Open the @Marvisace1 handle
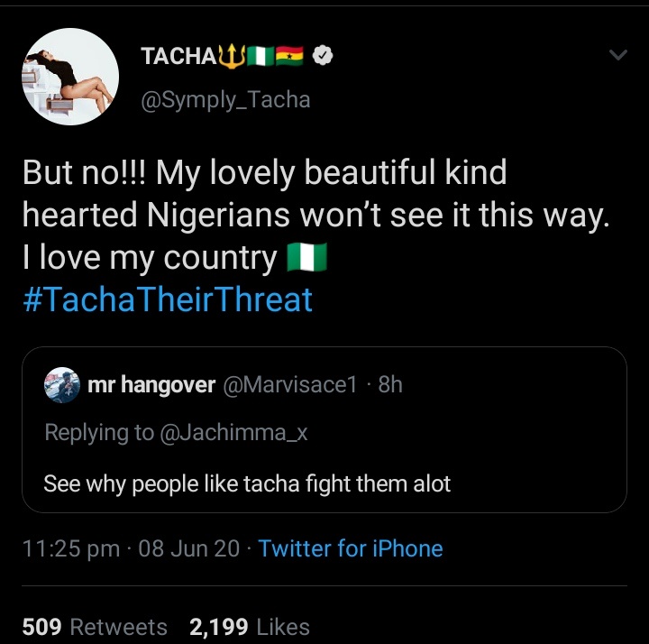This screenshot has height=644, width=649. [x=295, y=385]
